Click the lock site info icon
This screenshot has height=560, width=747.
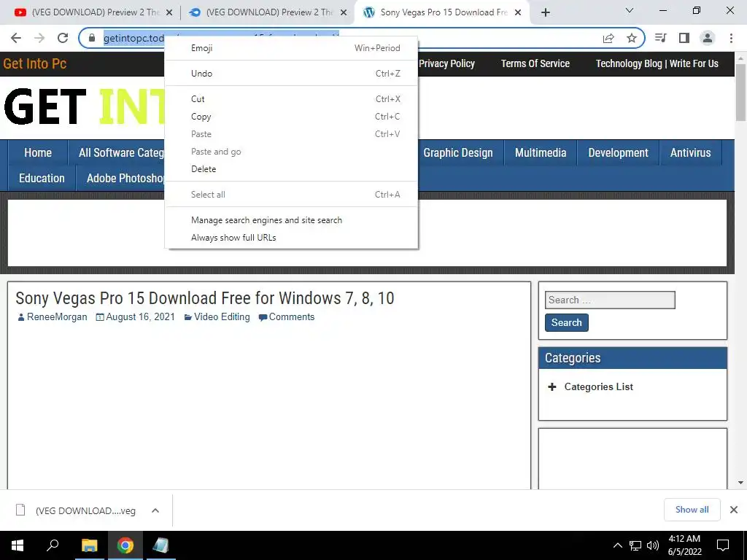coord(92,38)
